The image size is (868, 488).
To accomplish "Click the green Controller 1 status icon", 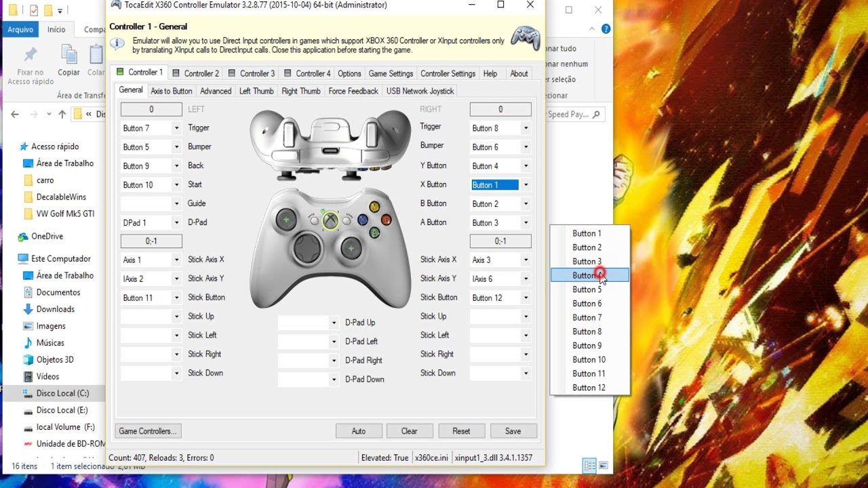I will point(120,72).
